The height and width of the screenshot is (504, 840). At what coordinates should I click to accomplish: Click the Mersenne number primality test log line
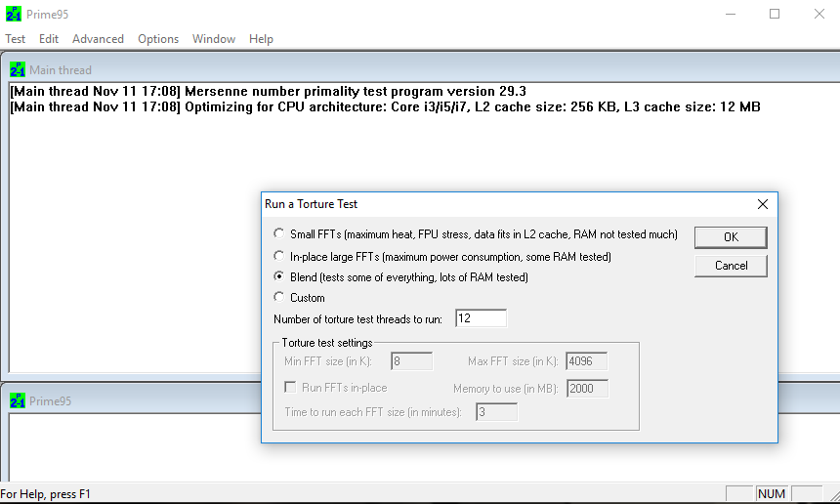268,91
